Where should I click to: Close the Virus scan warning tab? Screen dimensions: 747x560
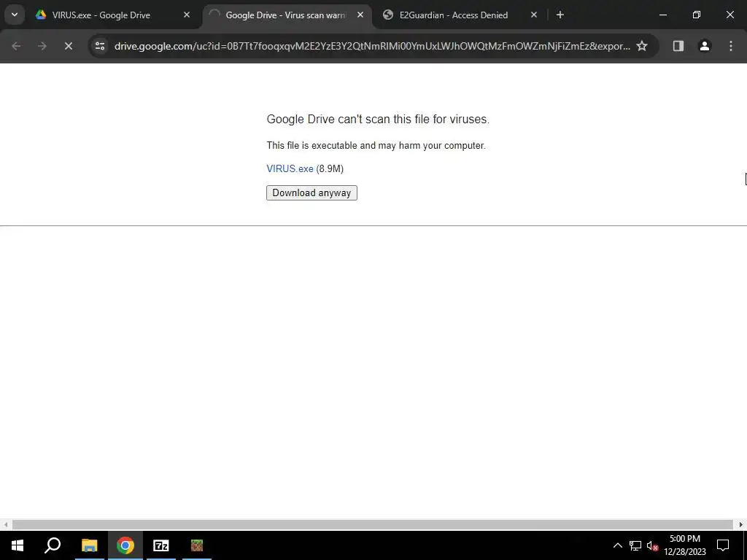[360, 15]
